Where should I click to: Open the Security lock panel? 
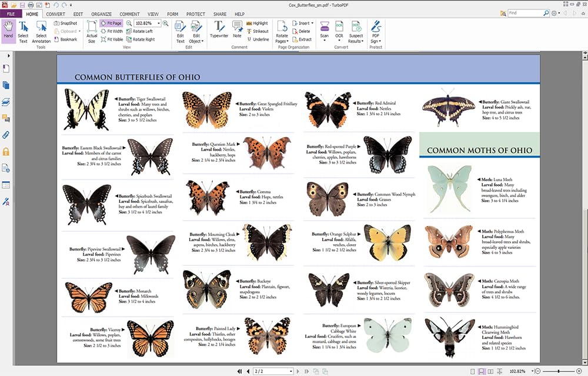tap(6, 152)
